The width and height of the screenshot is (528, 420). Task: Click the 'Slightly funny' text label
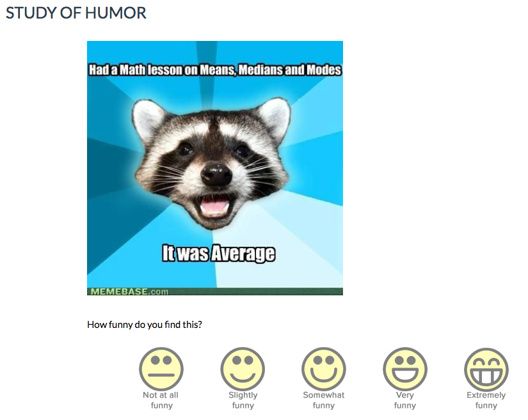[243, 400]
